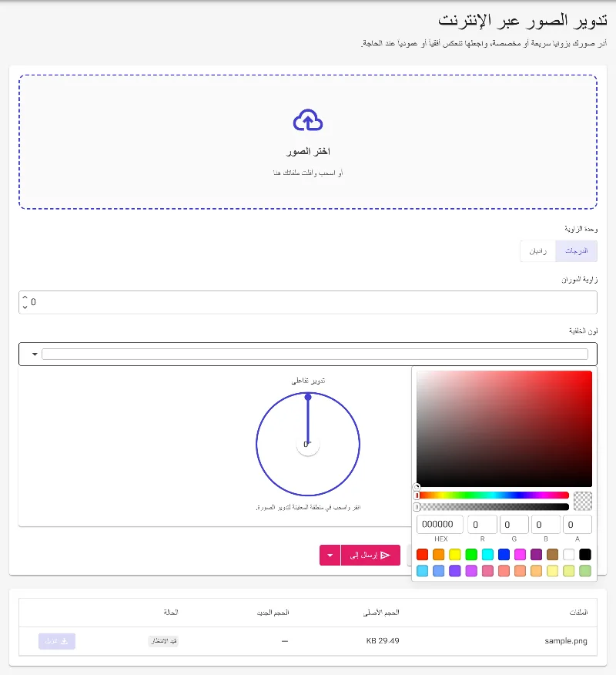Increase rotation angle with the up stepper arrow

point(25,297)
